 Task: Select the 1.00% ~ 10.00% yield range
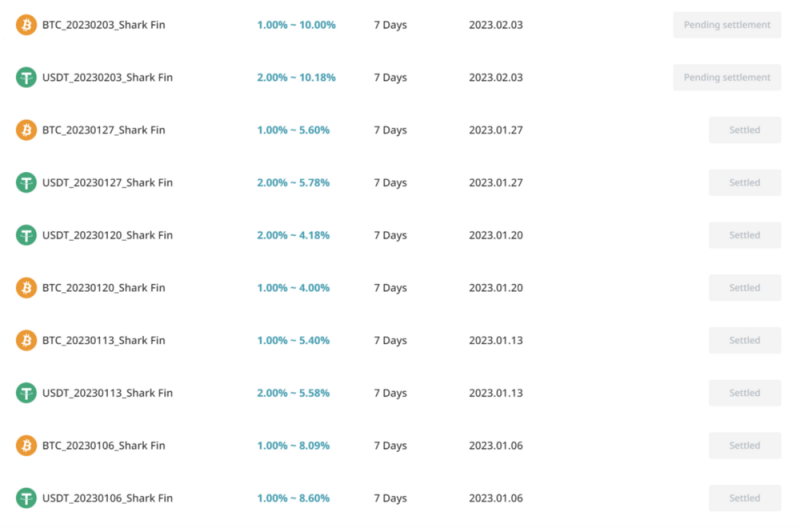pyautogui.click(x=296, y=24)
